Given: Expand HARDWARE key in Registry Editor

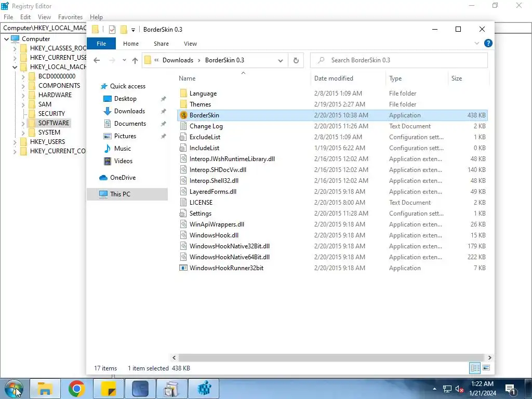Looking at the screenshot, I should [23, 95].
